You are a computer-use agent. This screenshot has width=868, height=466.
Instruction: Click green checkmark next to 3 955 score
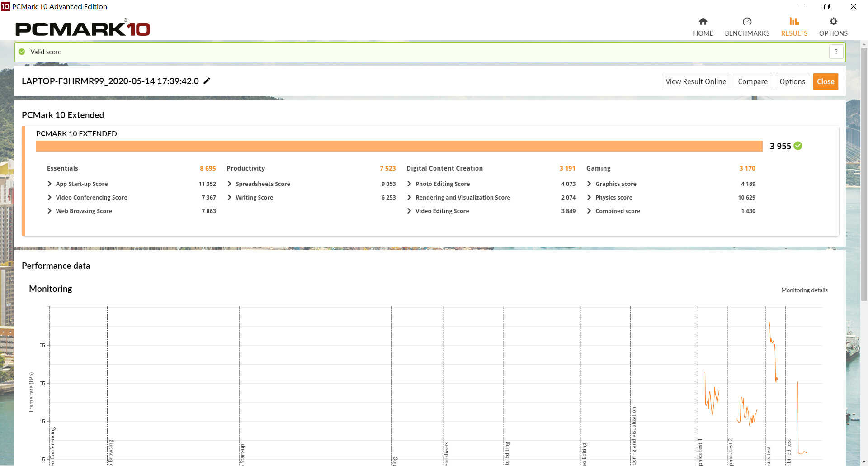pos(798,146)
